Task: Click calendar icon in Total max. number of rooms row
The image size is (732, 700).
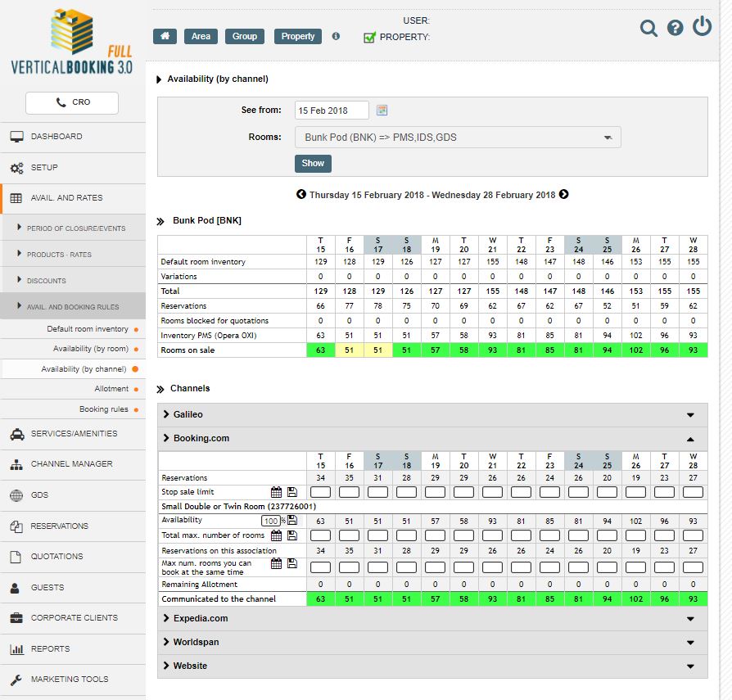Action: [277, 535]
